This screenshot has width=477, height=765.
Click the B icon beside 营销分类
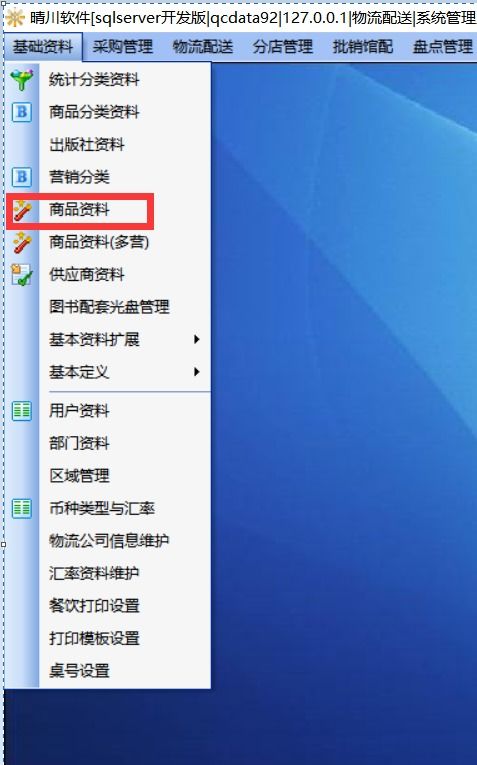point(22,177)
